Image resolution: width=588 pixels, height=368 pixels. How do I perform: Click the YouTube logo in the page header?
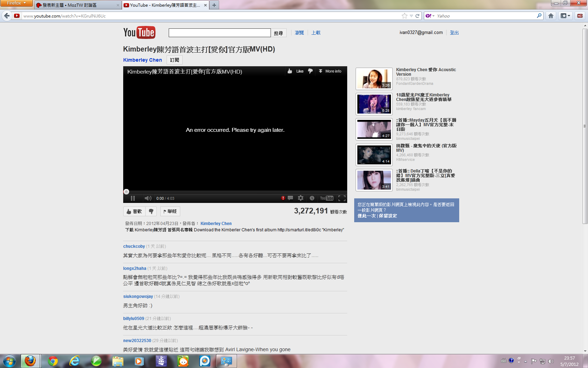(x=139, y=33)
